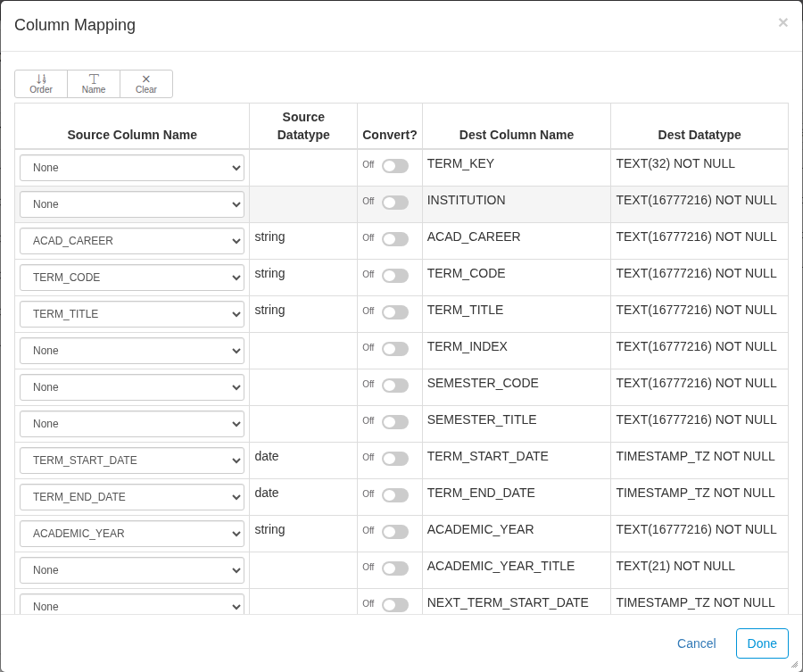Open source dropdown for SEMESTER_CODE row
Viewport: 803px width, 672px height.
point(132,387)
